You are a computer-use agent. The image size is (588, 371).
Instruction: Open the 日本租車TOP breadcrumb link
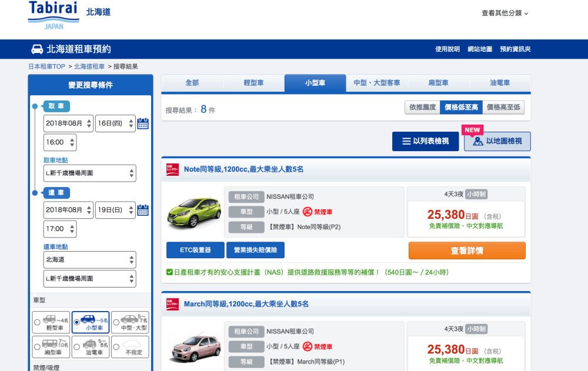click(x=46, y=66)
